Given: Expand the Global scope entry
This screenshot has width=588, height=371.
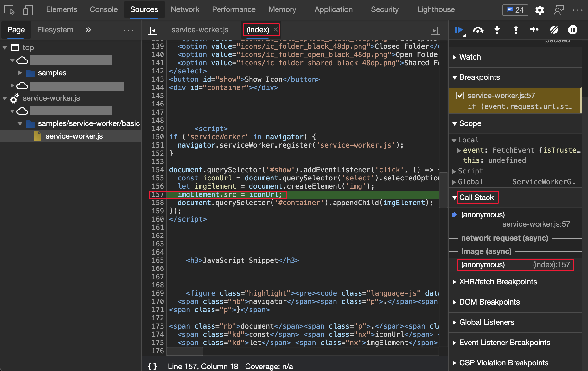Looking at the screenshot, I should (454, 182).
